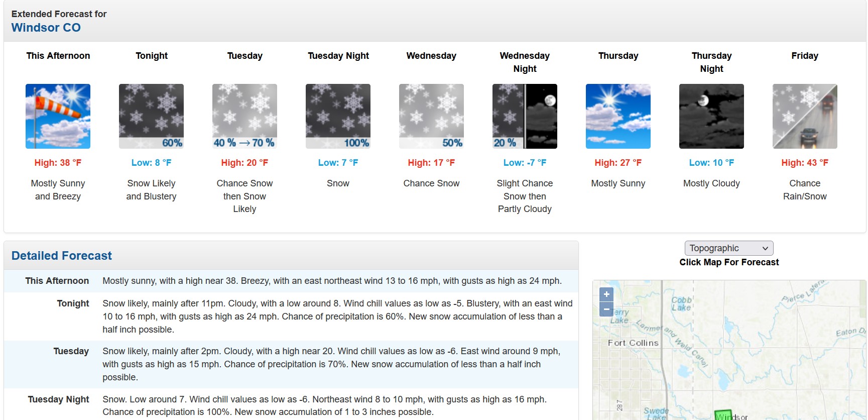Click Thursday's mostly sunny weather icon
This screenshot has width=868, height=420.
pos(618,116)
